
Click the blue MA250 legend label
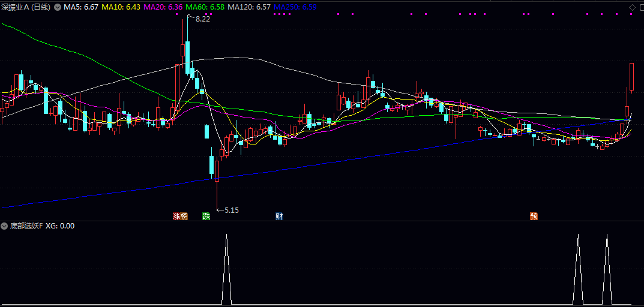point(295,7)
